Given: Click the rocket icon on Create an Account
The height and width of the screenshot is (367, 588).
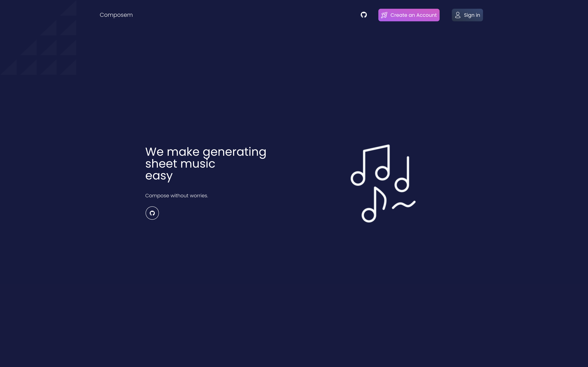Looking at the screenshot, I should [x=384, y=15].
